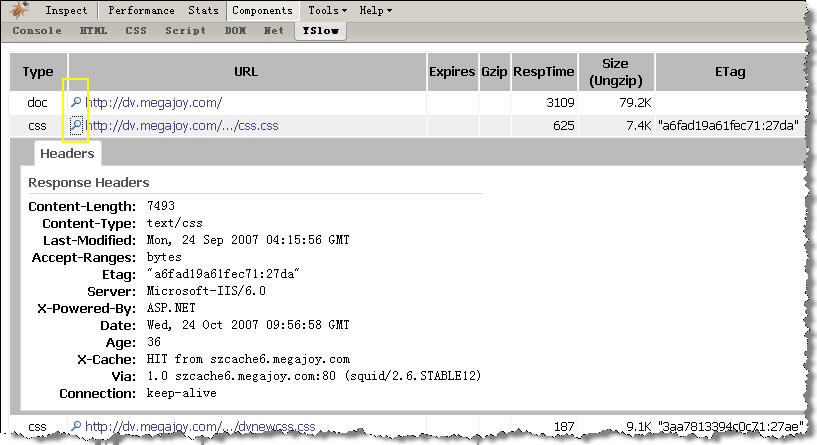
Task: Open the Net panel tab
Action: click(x=274, y=31)
